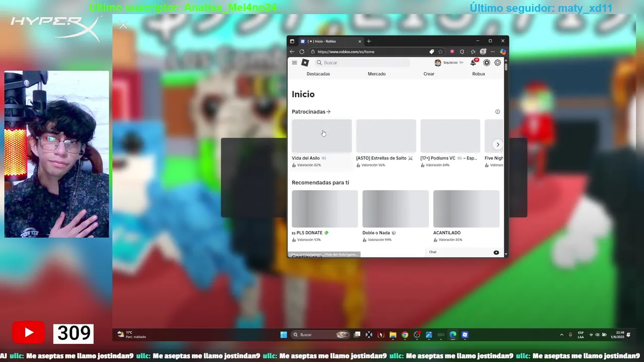The height and width of the screenshot is (362, 644).
Task: Open the clock showing 21:48
Action: coord(617,335)
